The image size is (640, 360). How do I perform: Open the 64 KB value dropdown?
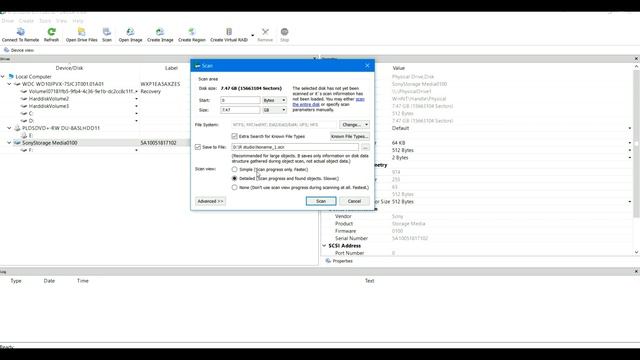click(x=630, y=143)
